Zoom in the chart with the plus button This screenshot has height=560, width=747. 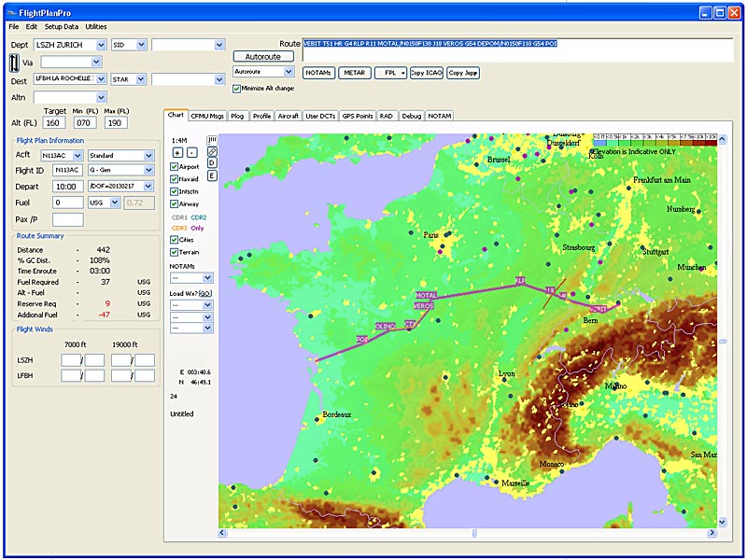click(x=177, y=153)
